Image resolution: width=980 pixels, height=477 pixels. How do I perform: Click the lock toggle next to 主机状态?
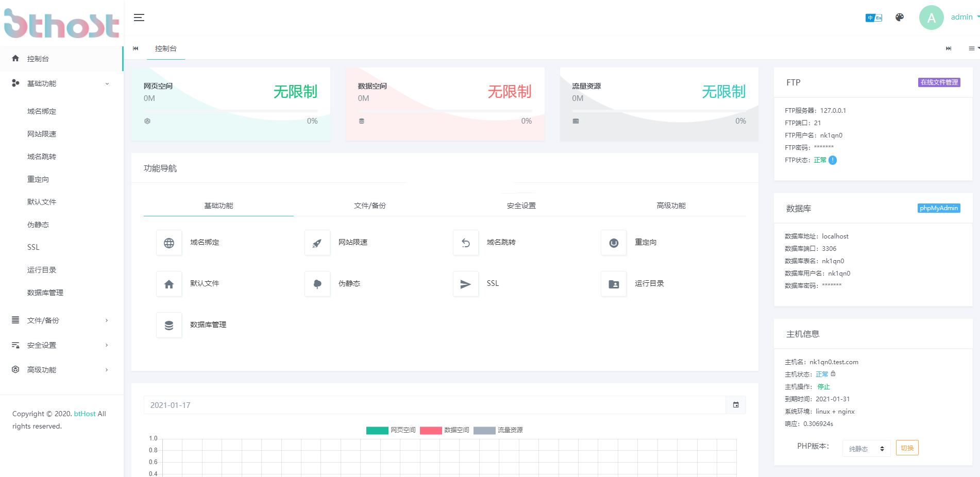pos(833,374)
